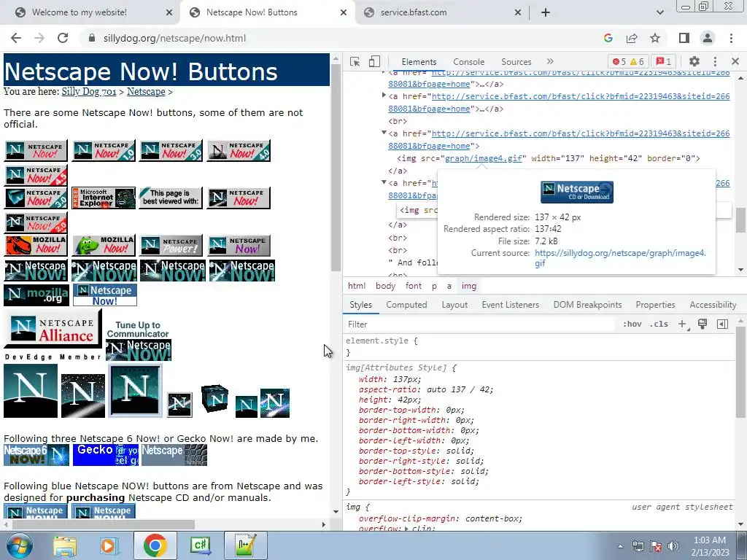The image size is (747, 560).
Task: Click the issues flag counter
Action: [x=664, y=61]
